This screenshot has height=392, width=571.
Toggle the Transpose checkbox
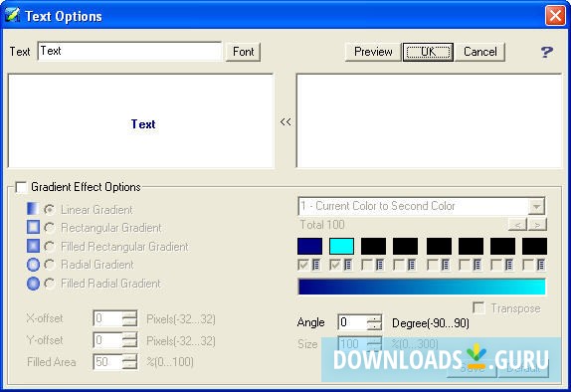pos(478,307)
